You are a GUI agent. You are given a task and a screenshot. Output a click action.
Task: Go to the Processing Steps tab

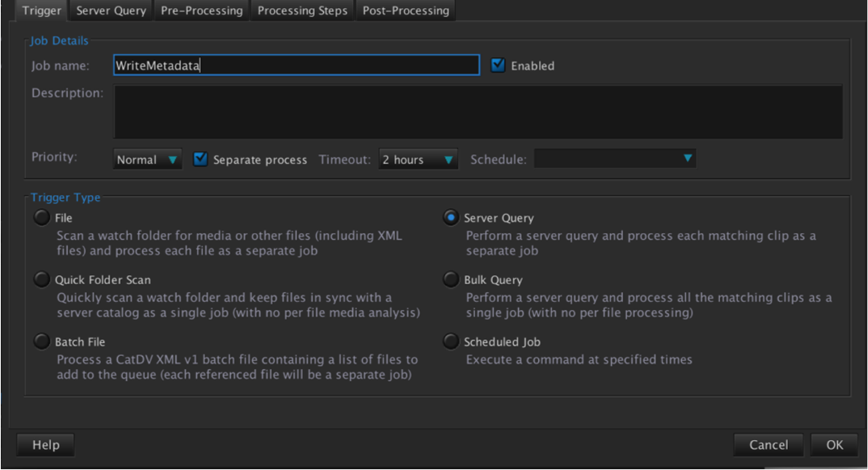click(x=302, y=10)
